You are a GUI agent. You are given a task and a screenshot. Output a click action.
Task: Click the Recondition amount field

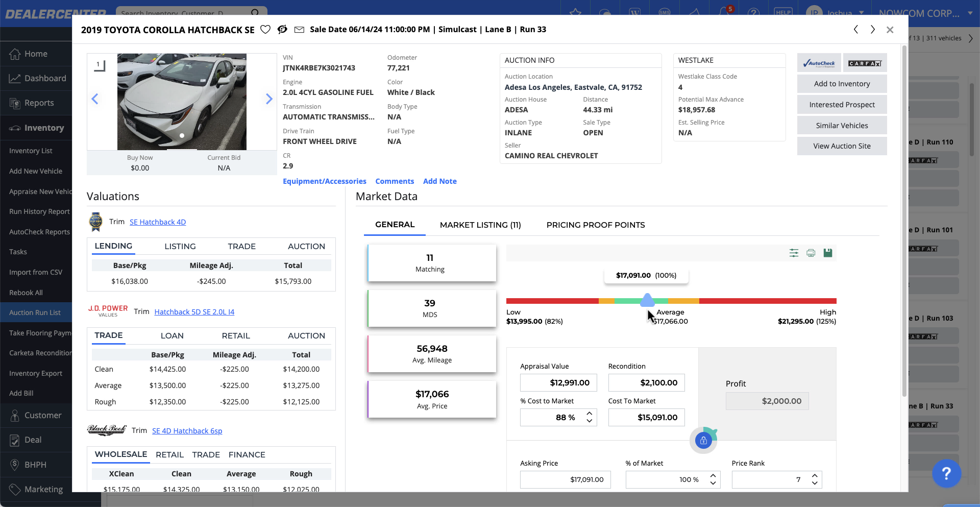tap(646, 382)
